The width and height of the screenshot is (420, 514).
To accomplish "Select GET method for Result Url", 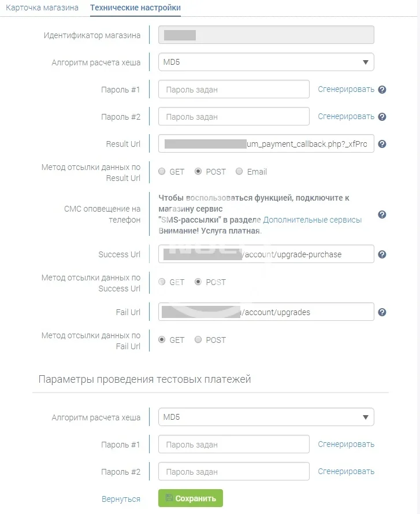I will 162,172.
